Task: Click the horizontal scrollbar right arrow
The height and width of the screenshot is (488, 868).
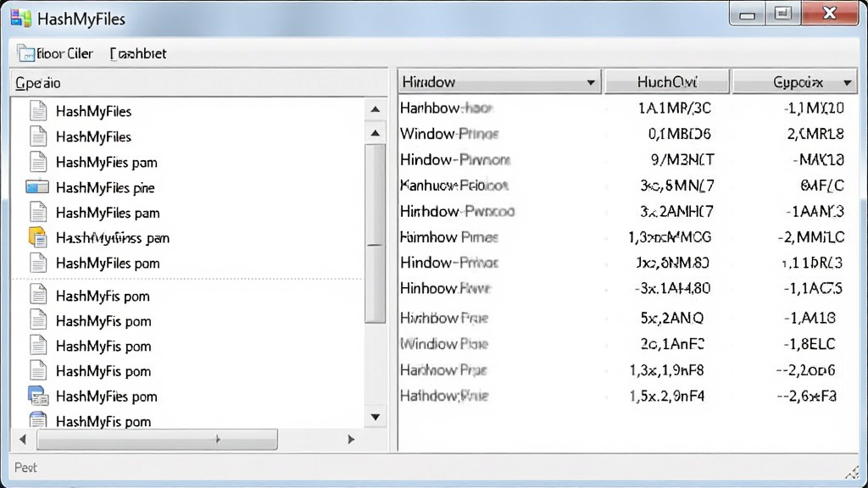Action: (351, 440)
